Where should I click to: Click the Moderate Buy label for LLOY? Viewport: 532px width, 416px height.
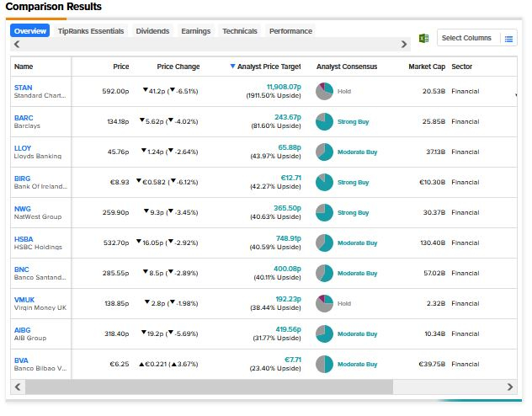(357, 152)
